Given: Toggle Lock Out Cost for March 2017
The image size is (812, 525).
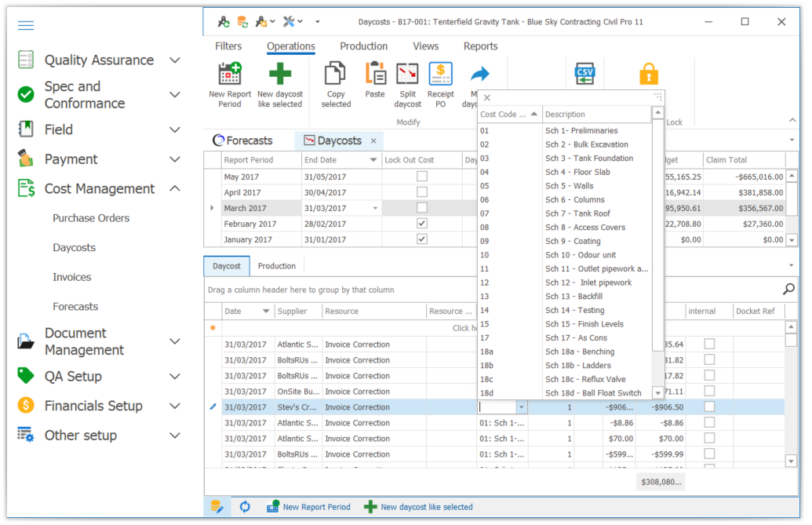Looking at the screenshot, I should (422, 208).
